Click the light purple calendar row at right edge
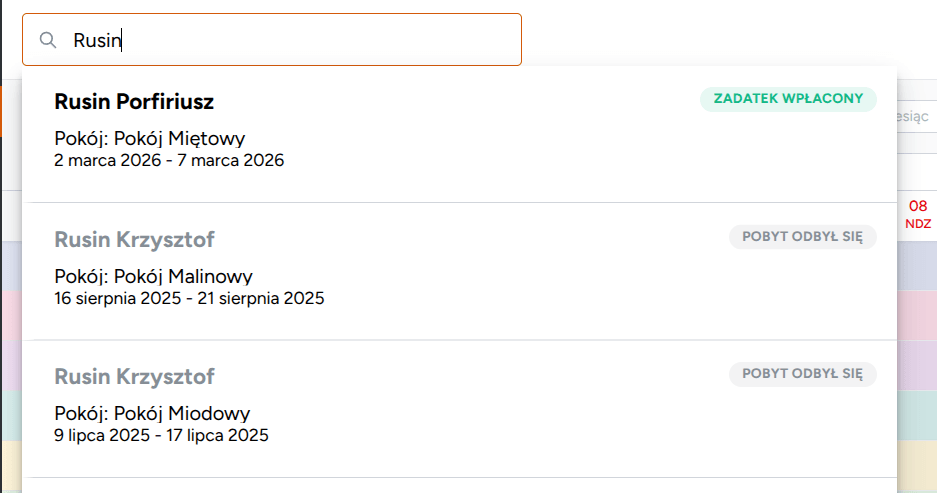This screenshot has width=937, height=493. click(x=917, y=365)
